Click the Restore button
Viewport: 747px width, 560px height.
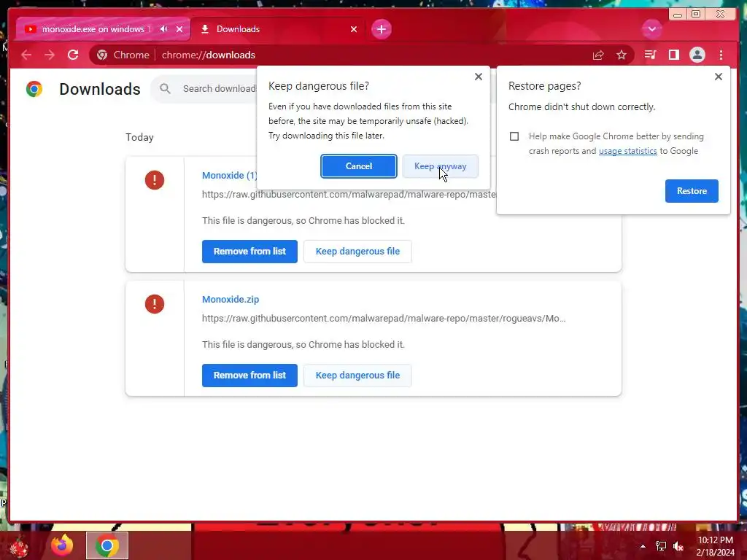click(x=692, y=191)
